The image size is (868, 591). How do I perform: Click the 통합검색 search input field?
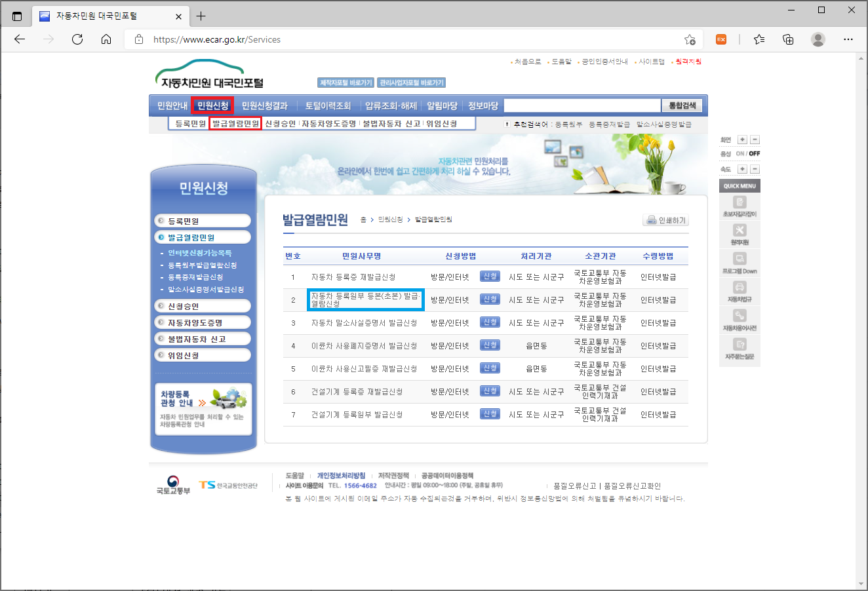pyautogui.click(x=582, y=105)
